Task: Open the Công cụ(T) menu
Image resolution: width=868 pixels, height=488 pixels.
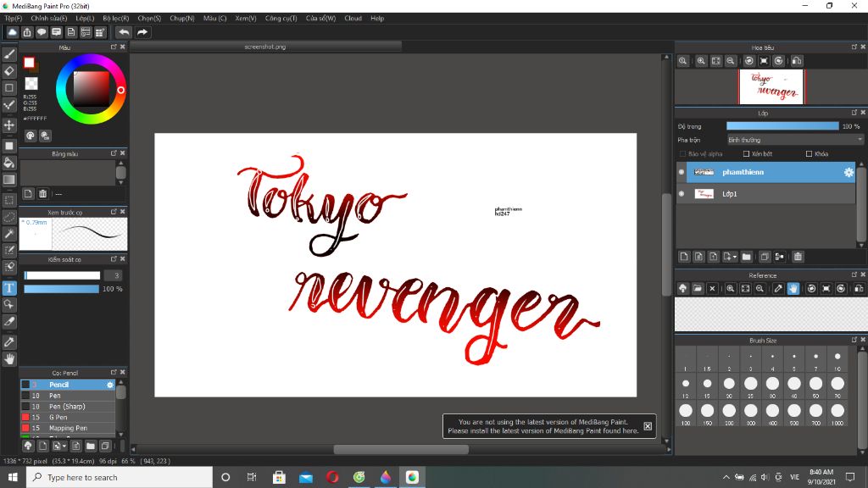Action: [x=281, y=19]
